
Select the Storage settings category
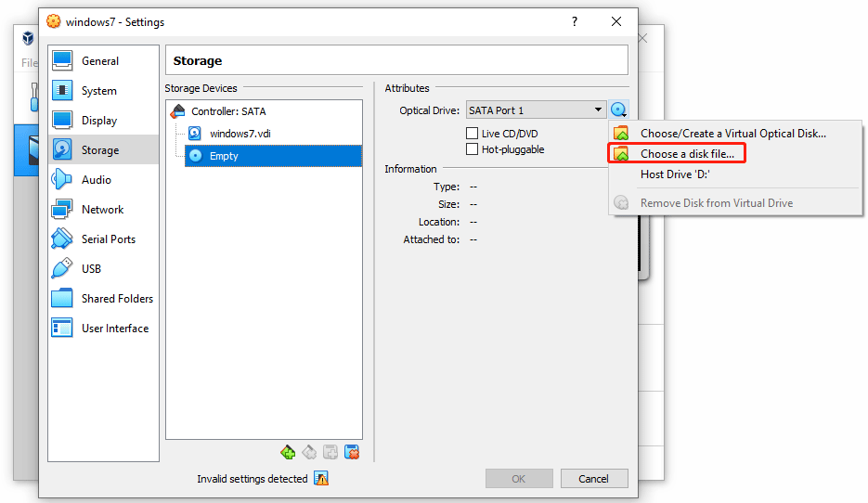(x=104, y=150)
